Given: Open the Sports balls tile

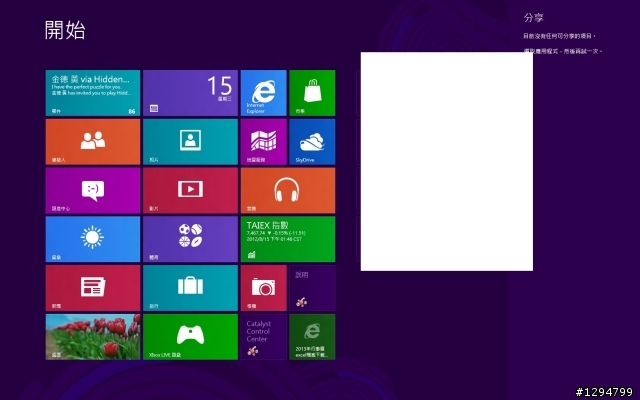Looking at the screenshot, I should (190, 239).
